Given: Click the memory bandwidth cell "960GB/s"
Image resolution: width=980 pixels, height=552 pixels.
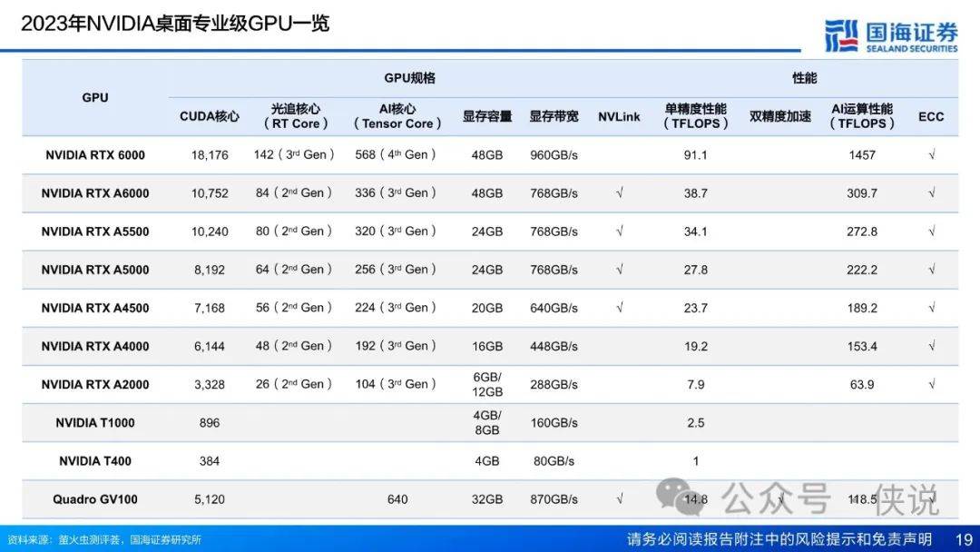Looking at the screenshot, I should coord(554,155).
